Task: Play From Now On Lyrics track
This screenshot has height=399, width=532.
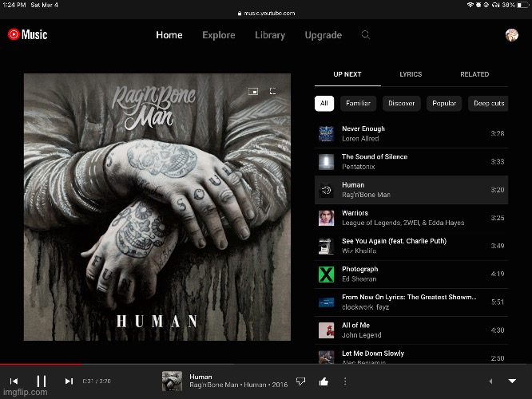Action: tap(411, 302)
